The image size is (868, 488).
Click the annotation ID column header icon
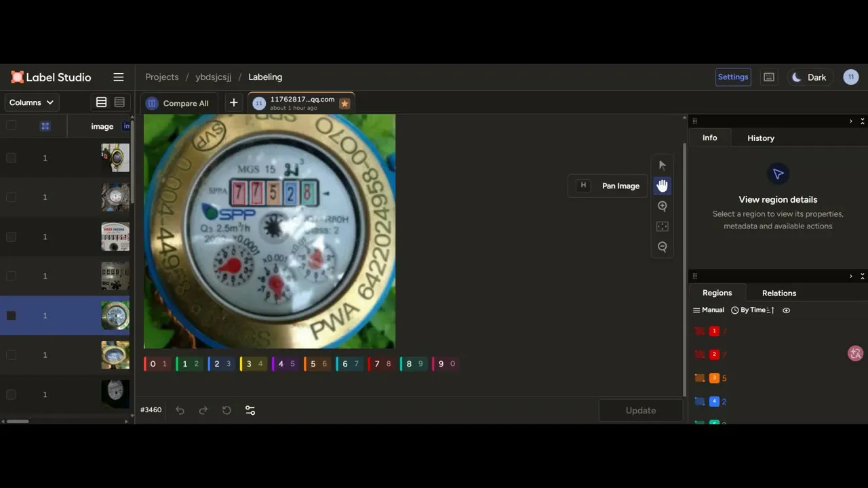pyautogui.click(x=45, y=126)
